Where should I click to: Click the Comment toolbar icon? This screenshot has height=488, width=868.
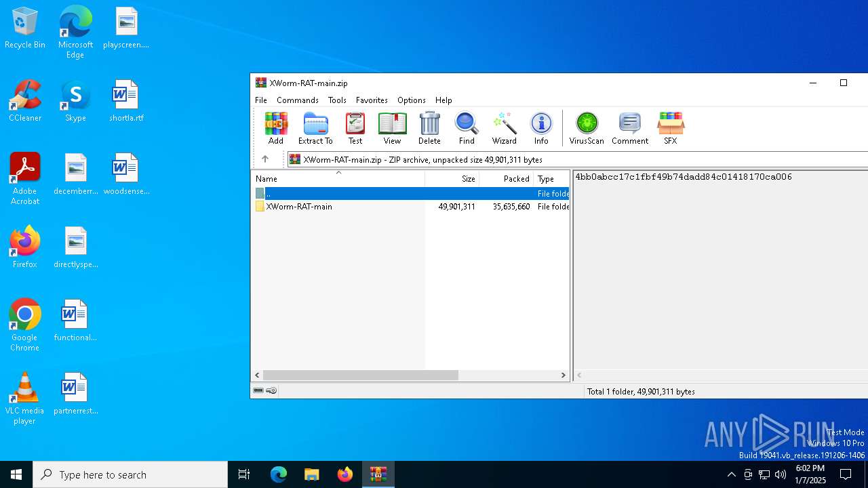(630, 129)
